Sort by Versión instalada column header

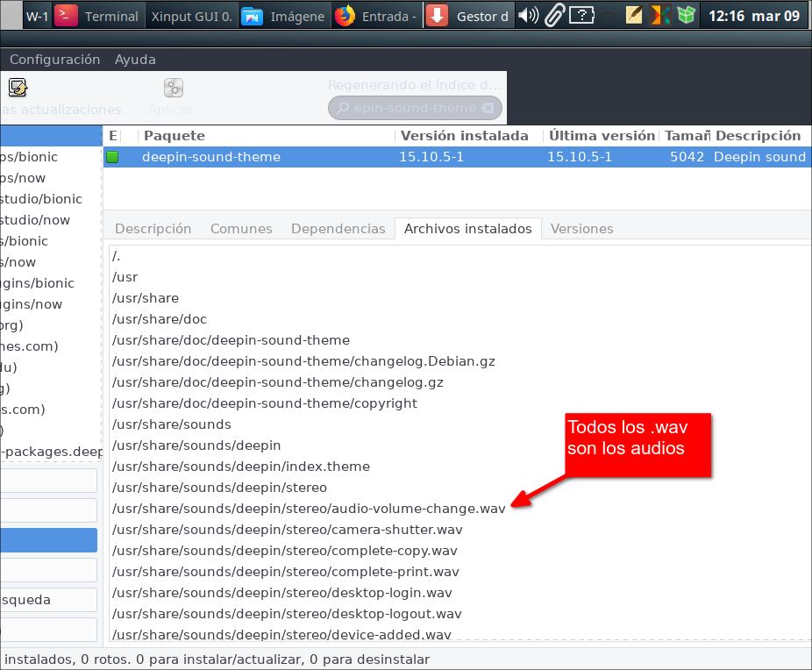[470, 136]
